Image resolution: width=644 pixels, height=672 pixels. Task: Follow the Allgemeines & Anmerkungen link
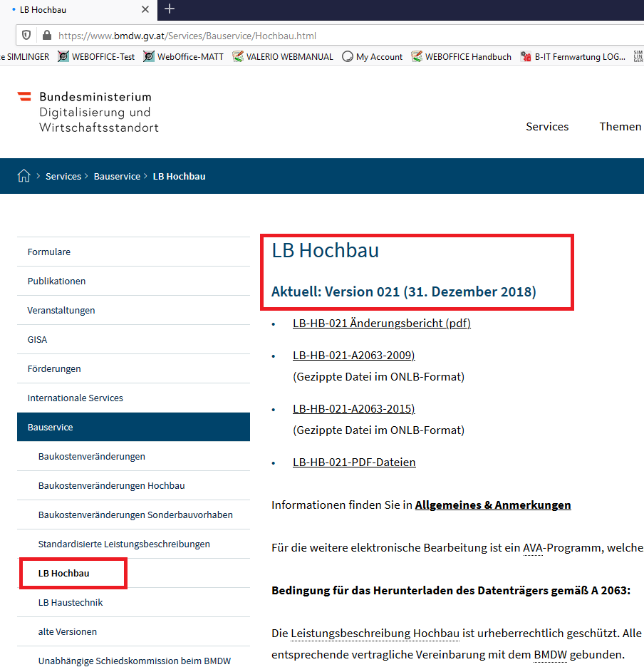(x=493, y=505)
